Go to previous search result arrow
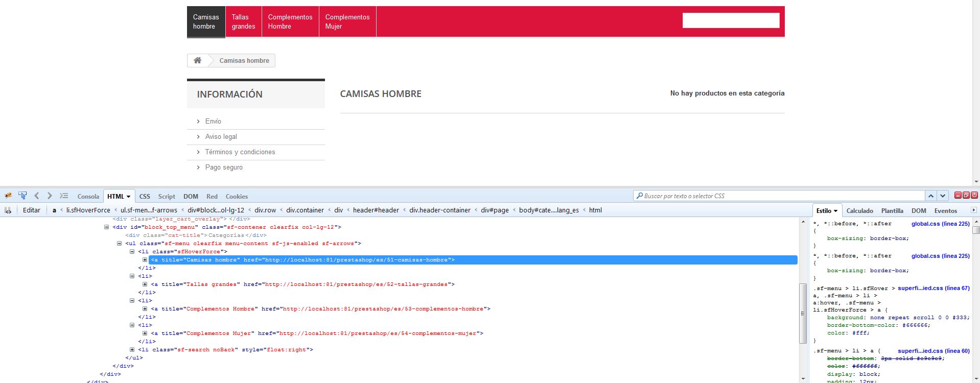Viewport: 980px width, 383px height. (931, 196)
